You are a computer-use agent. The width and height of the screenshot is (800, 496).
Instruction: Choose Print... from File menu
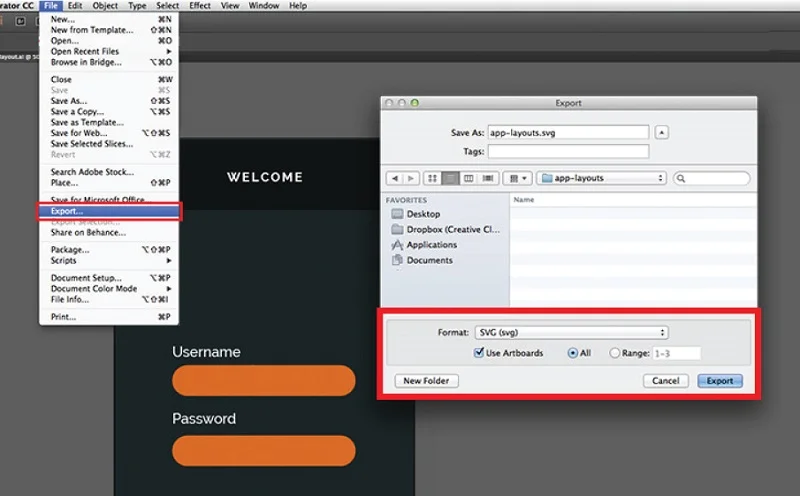[x=109, y=317]
